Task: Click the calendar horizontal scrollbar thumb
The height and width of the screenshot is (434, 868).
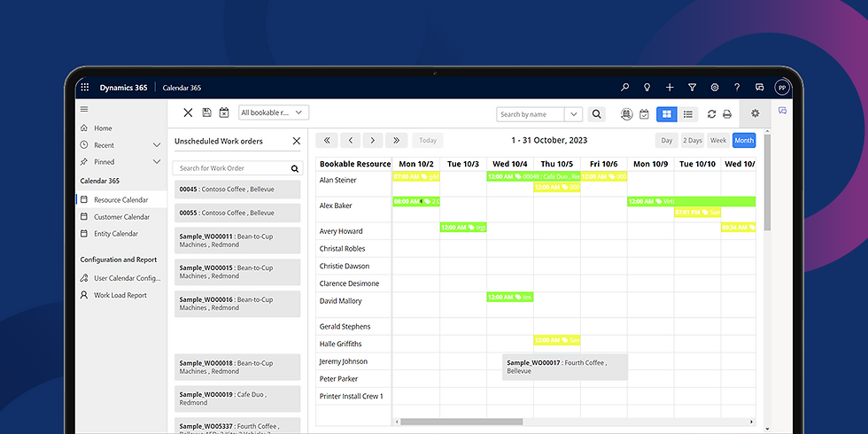Action: click(461, 422)
